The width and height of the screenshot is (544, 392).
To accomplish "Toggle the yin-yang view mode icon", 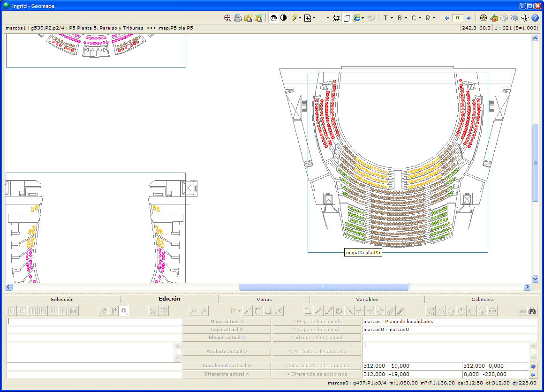I will (x=273, y=18).
